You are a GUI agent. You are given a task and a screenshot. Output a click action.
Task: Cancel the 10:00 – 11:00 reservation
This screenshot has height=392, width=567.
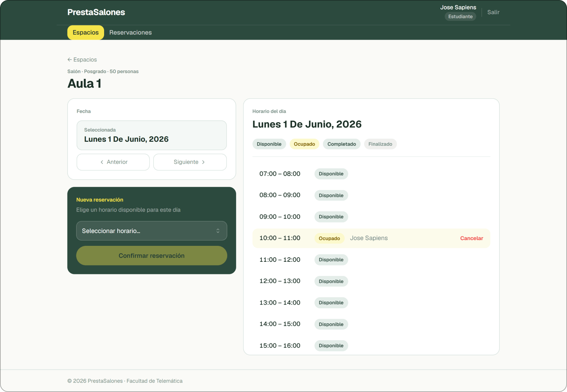tap(471, 238)
